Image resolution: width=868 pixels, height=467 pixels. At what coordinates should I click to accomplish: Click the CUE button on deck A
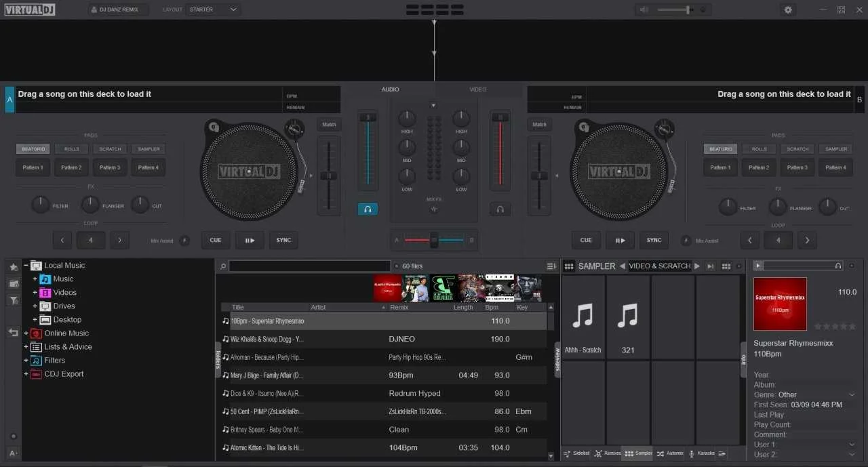point(216,240)
